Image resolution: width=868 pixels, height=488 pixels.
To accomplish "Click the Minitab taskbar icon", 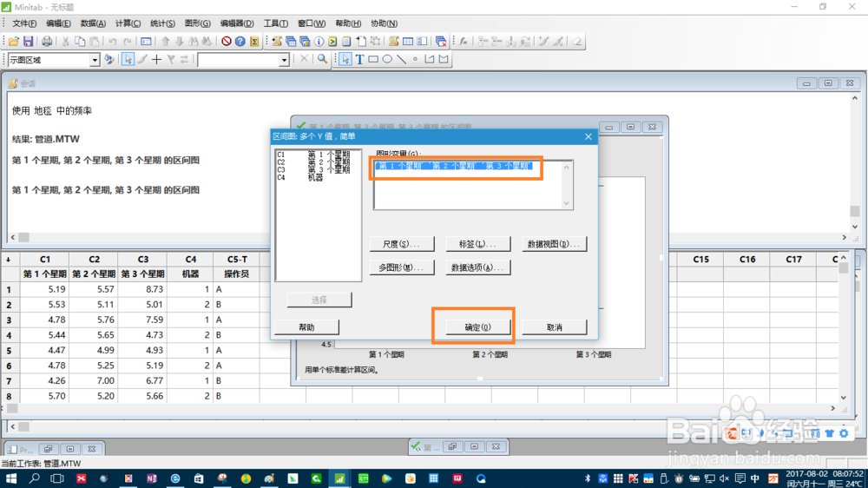I will pyautogui.click(x=339, y=478).
